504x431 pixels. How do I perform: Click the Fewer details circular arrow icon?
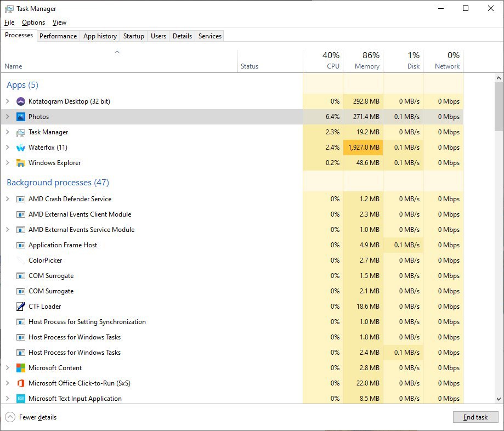pyautogui.click(x=10, y=417)
